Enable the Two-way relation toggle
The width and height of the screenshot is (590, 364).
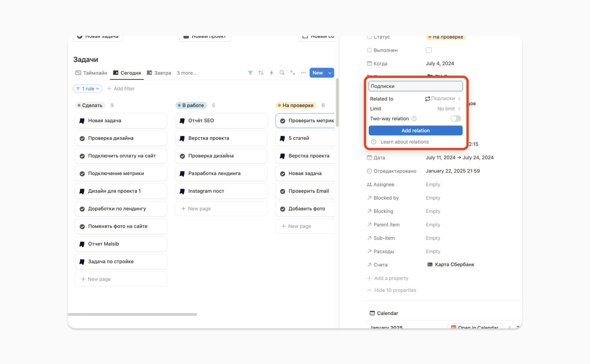tap(455, 119)
